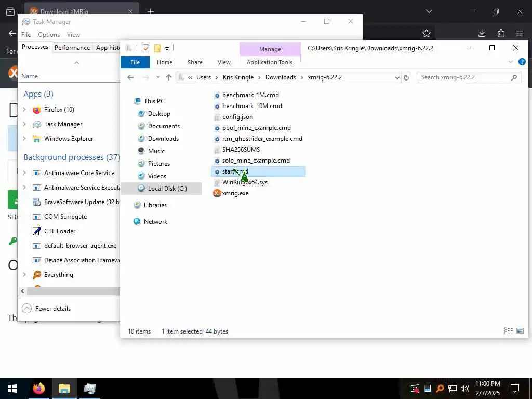Click Firefox icon on taskbar
The height and width of the screenshot is (399, 532).
[38, 389]
